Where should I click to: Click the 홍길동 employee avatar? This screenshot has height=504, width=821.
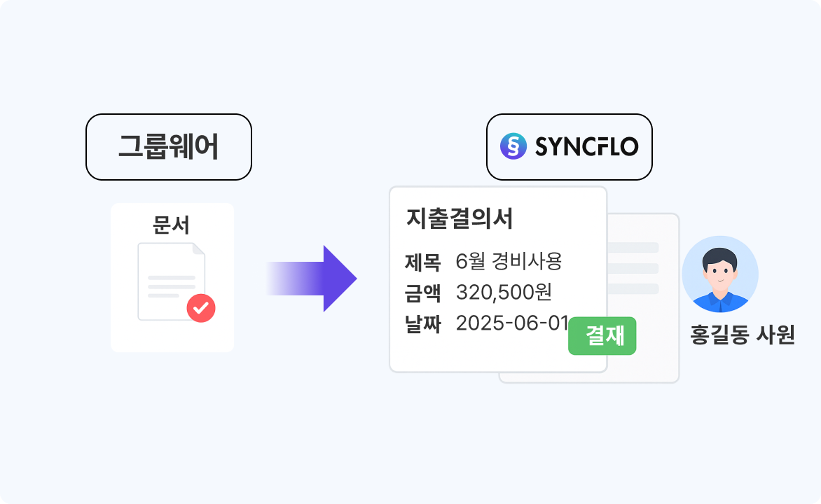point(719,274)
